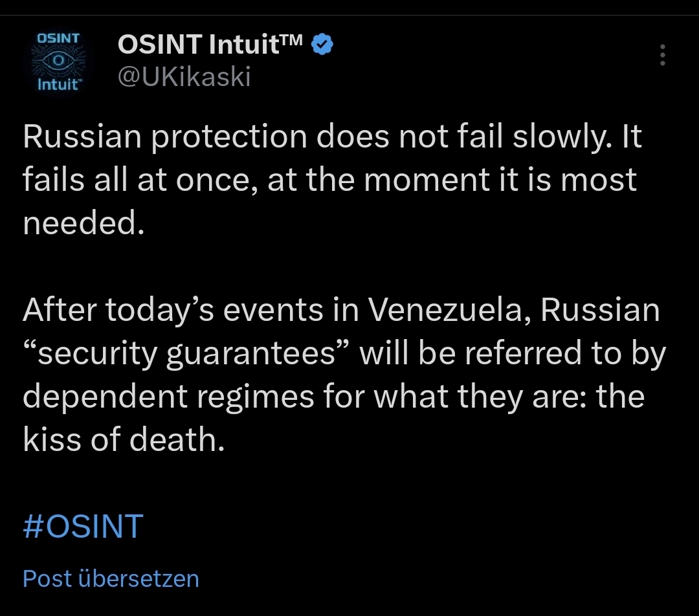Click "OSINT" text atop the avatar logo
Screen dimensions: 699x616
(58, 38)
